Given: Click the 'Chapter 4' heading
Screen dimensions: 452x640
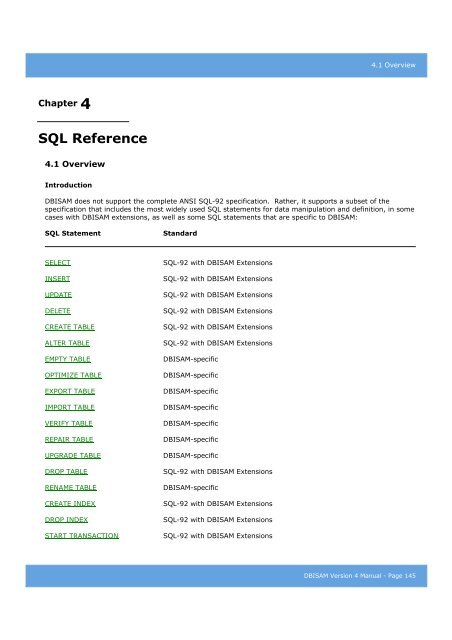Looking at the screenshot, I should (x=64, y=103).
